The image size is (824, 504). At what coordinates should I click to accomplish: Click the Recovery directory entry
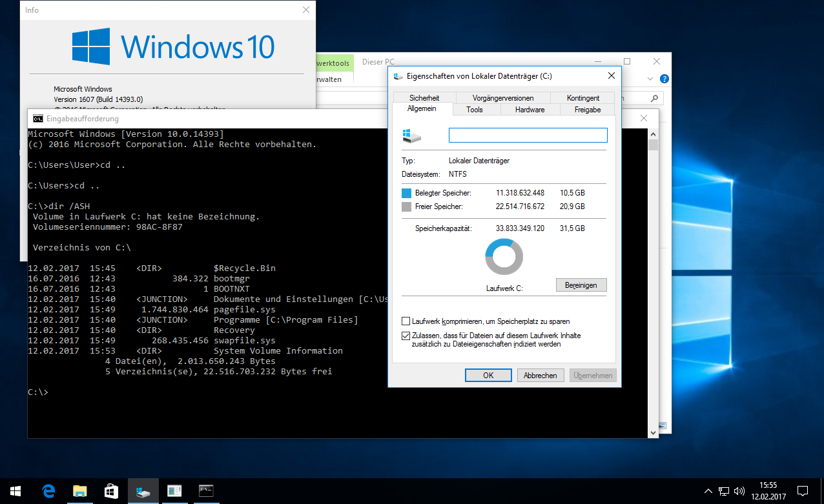(234, 330)
